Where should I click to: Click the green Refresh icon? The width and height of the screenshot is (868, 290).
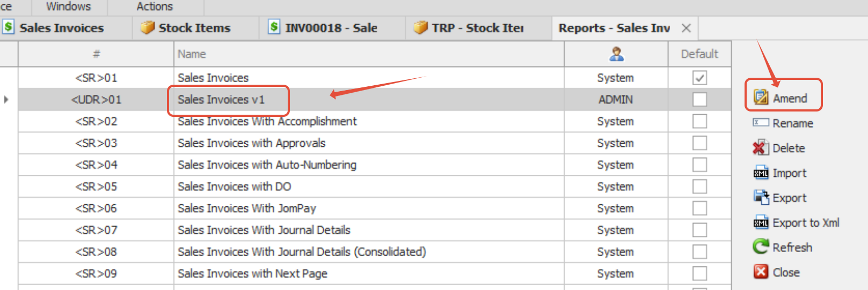[761, 247]
